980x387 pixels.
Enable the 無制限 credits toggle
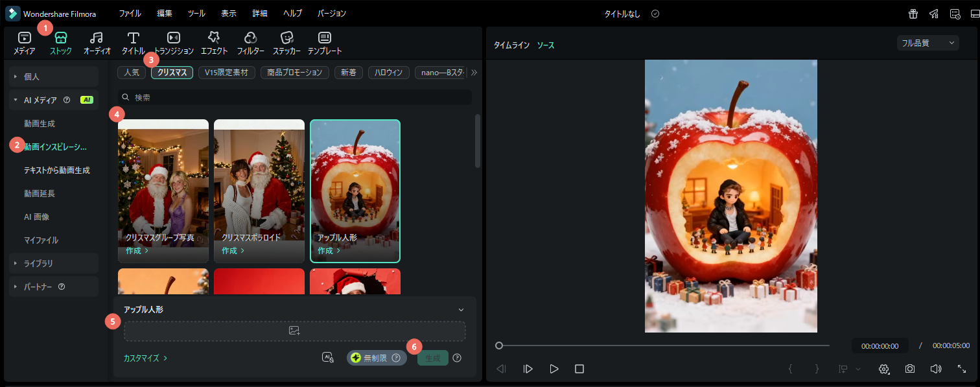point(376,357)
